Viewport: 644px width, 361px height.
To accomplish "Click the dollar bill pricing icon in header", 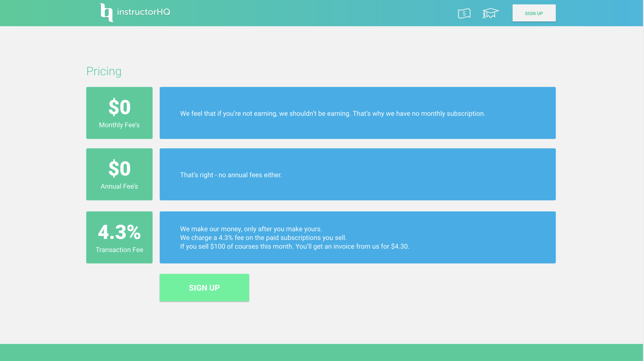I will coord(464,13).
